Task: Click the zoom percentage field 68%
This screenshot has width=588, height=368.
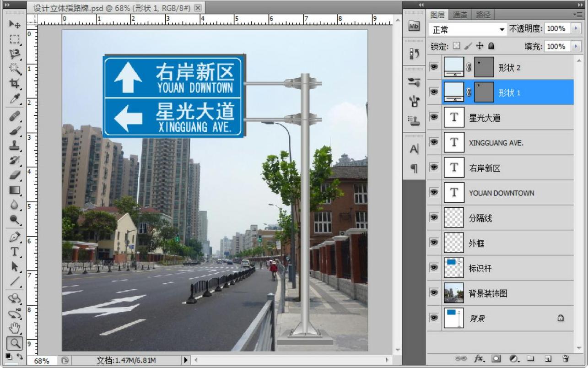Action: tap(41, 361)
